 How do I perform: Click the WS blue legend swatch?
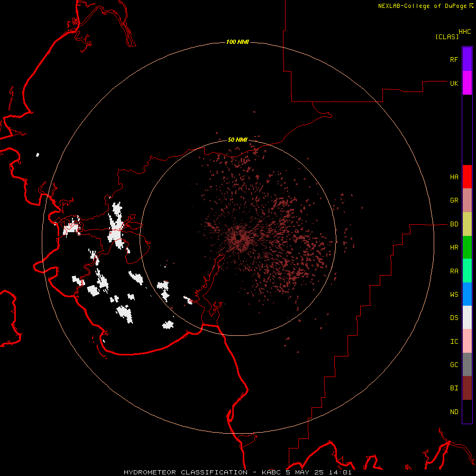467,294
